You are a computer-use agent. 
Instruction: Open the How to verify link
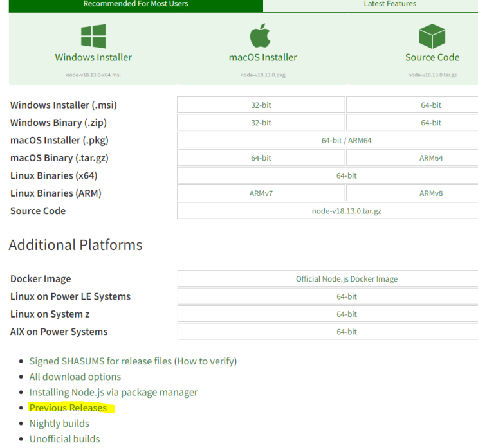pyautogui.click(x=206, y=361)
